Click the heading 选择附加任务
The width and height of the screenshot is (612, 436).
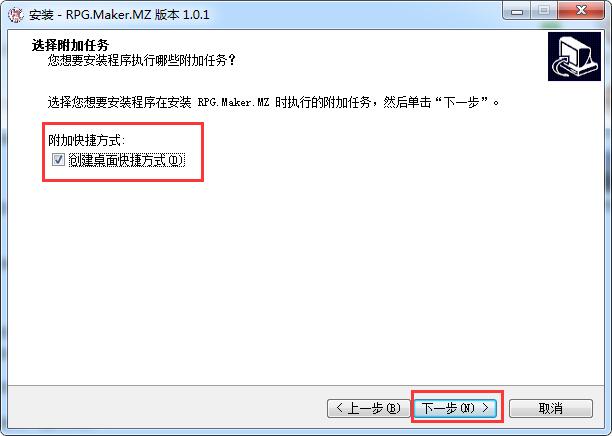click(x=70, y=45)
